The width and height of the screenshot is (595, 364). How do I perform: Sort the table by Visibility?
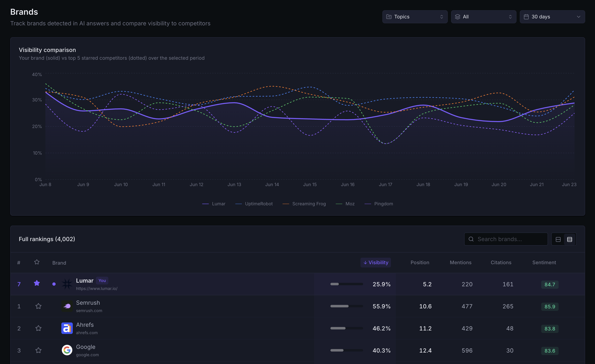[375, 263]
